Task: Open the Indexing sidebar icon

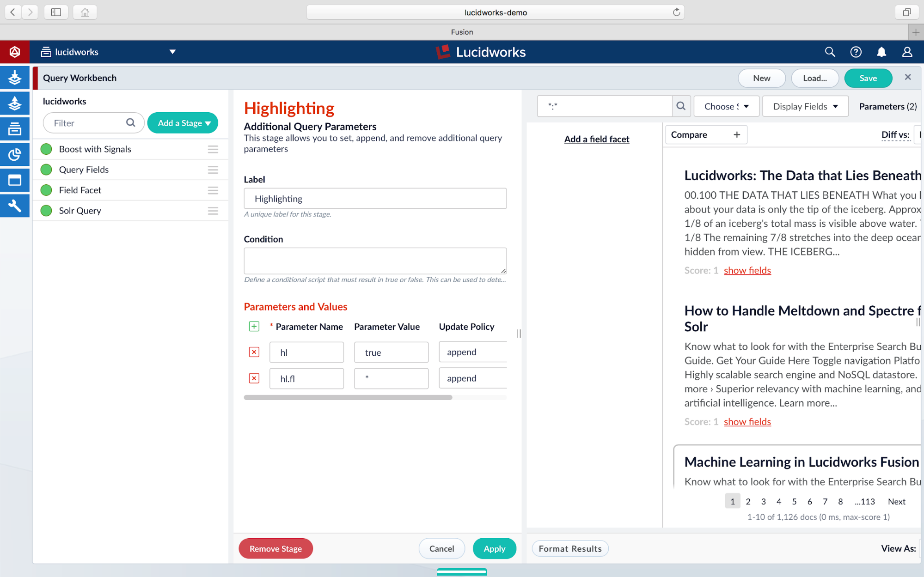Action: tap(14, 78)
